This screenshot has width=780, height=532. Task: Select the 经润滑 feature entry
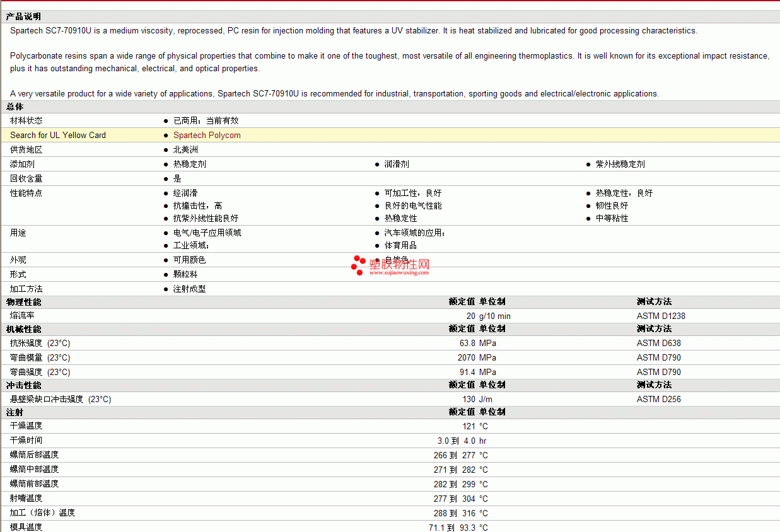[x=185, y=193]
